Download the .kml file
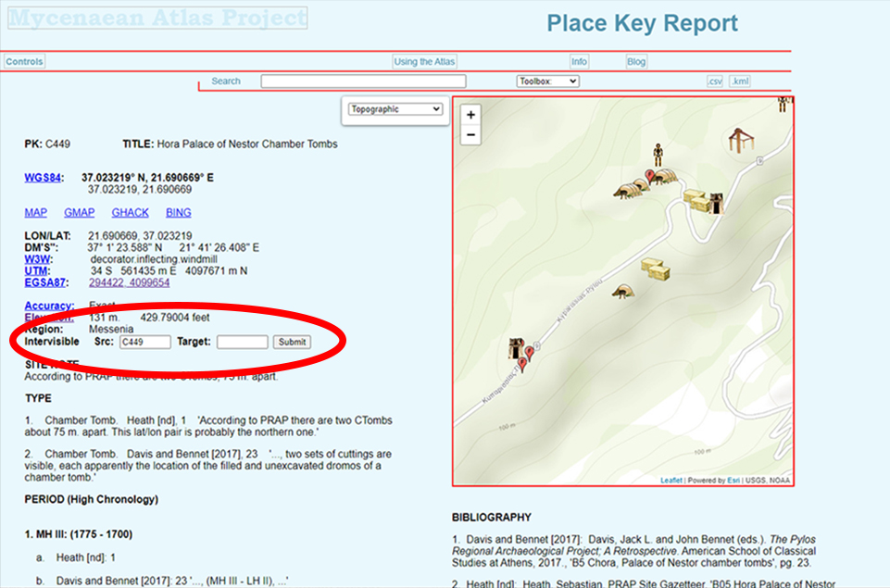 pos(739,81)
